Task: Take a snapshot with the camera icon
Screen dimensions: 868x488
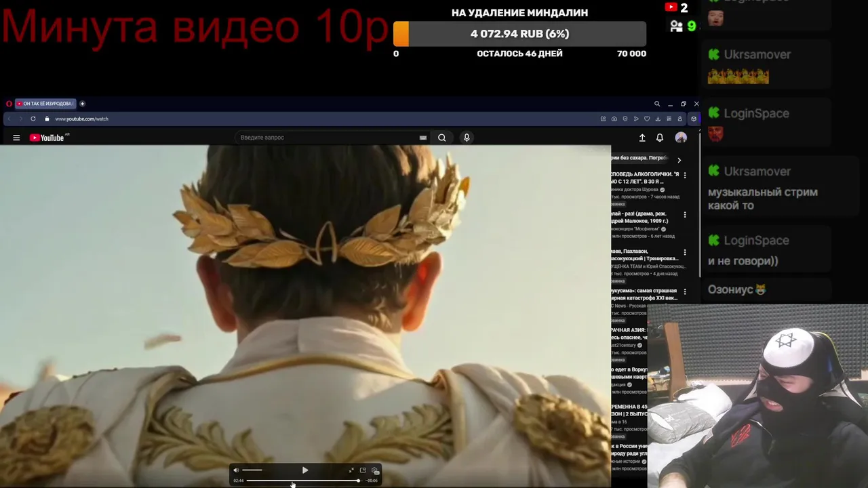Action: tap(614, 119)
